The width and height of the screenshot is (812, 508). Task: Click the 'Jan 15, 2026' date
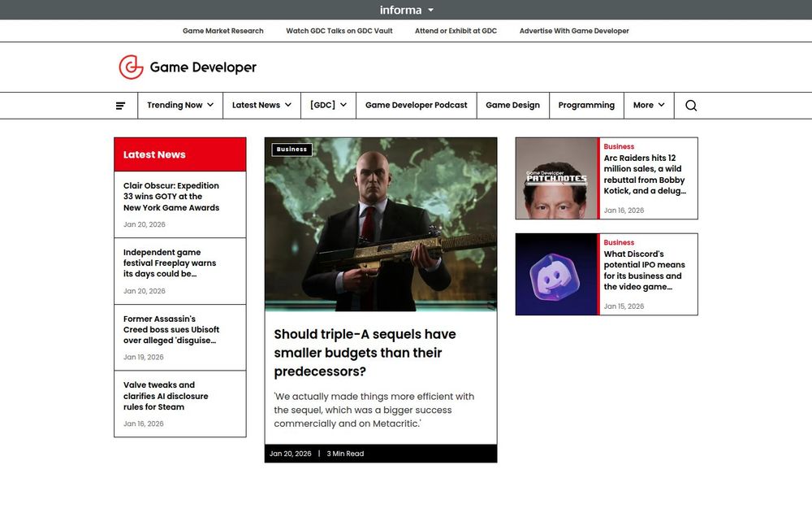point(624,306)
